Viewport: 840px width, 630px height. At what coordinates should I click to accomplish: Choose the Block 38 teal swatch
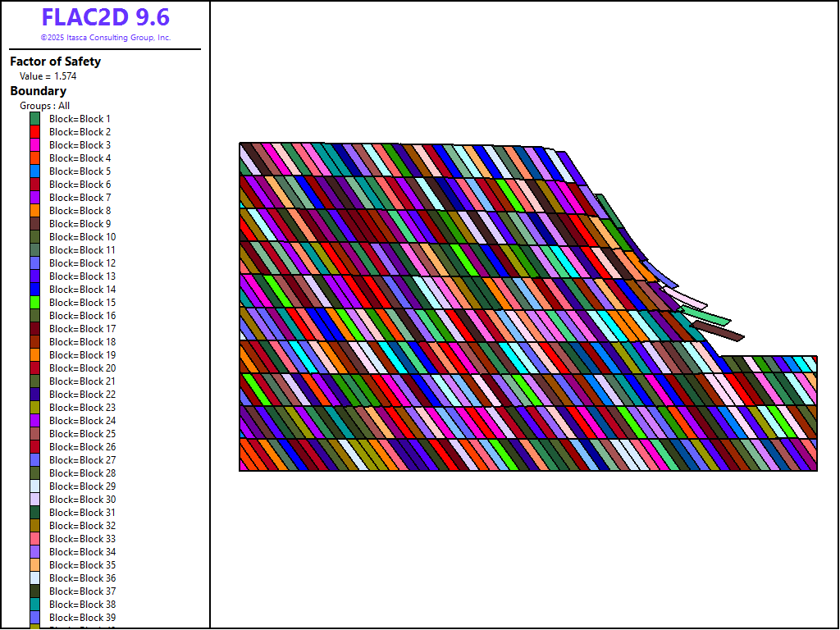pos(35,605)
